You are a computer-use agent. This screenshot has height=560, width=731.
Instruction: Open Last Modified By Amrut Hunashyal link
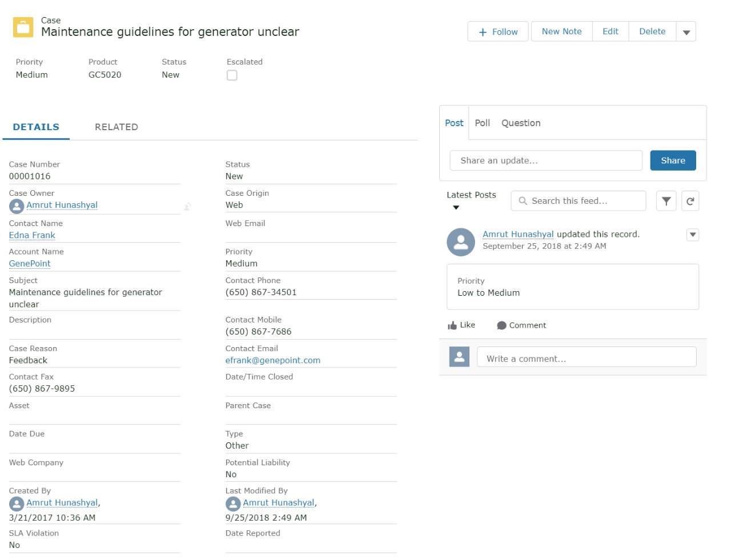tap(279, 503)
